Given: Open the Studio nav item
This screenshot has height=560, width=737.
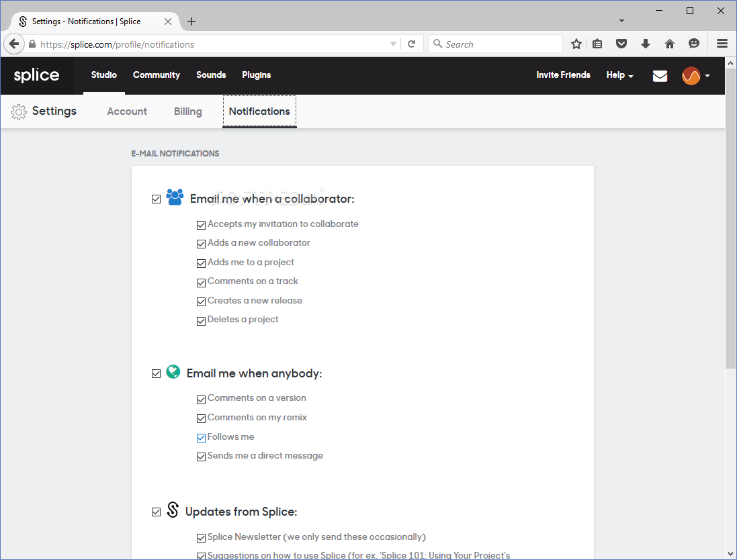Looking at the screenshot, I should (104, 75).
